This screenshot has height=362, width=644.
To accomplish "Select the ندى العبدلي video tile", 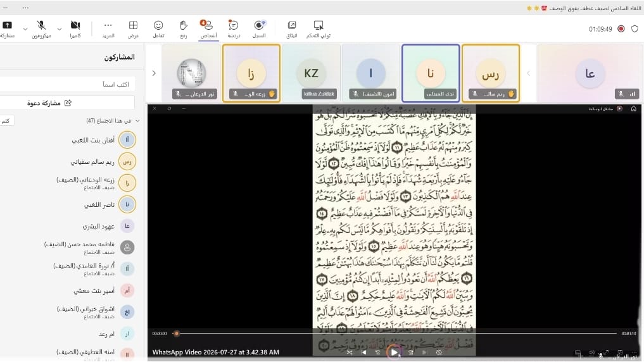I will click(x=431, y=73).
